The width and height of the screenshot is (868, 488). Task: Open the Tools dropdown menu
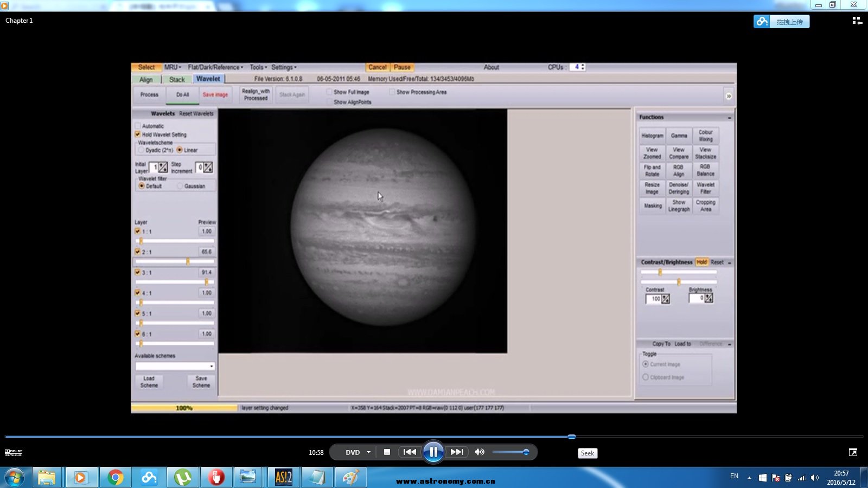(258, 67)
